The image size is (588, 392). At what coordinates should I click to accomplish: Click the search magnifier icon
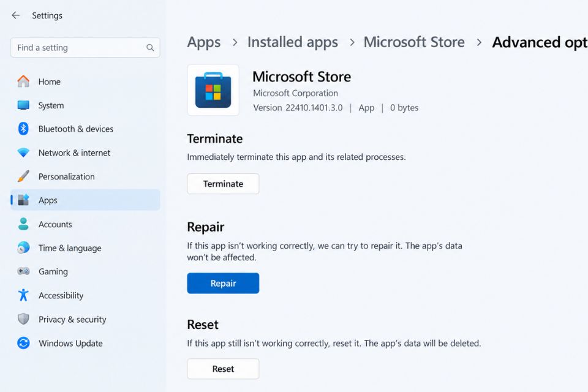point(150,48)
